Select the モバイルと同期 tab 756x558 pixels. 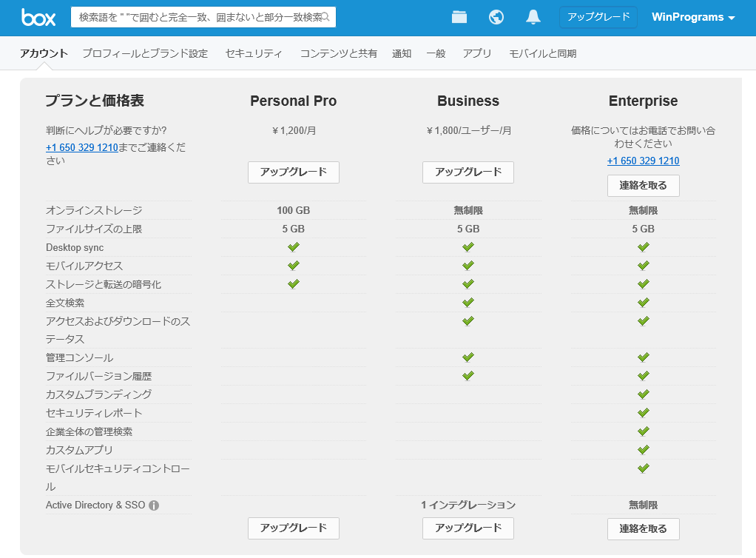[543, 53]
